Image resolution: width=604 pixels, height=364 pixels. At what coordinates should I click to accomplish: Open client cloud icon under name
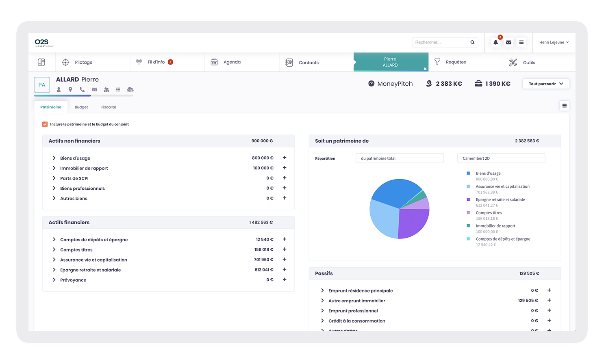click(x=130, y=89)
